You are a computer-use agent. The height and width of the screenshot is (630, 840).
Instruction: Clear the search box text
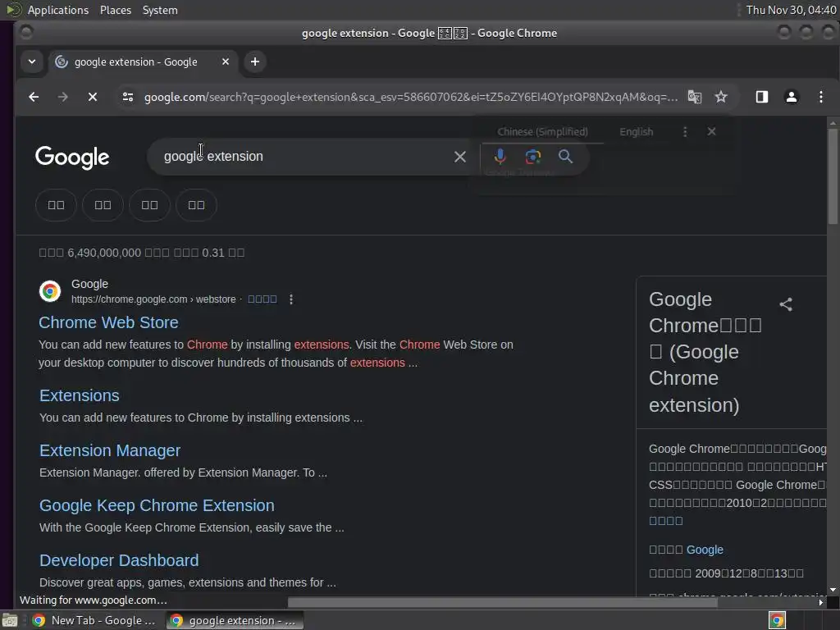(x=459, y=157)
